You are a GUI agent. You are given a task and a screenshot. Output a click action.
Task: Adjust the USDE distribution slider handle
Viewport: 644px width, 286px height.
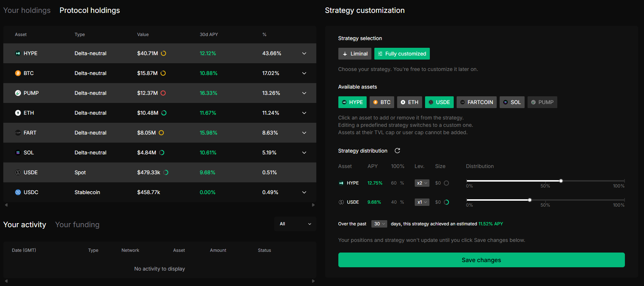coord(530,200)
